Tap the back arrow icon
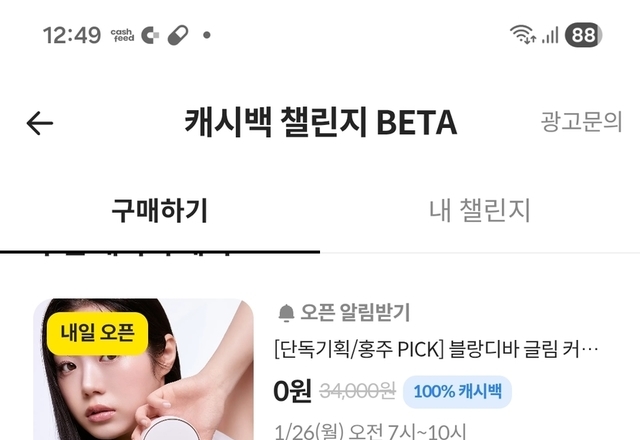The image size is (640, 440). pyautogui.click(x=40, y=123)
